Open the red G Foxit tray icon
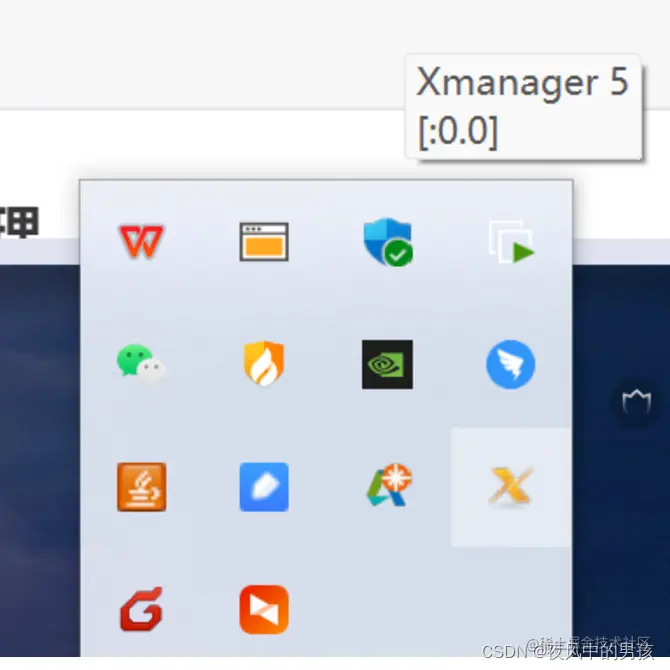Screen dimensions: 670x670 tap(141, 609)
